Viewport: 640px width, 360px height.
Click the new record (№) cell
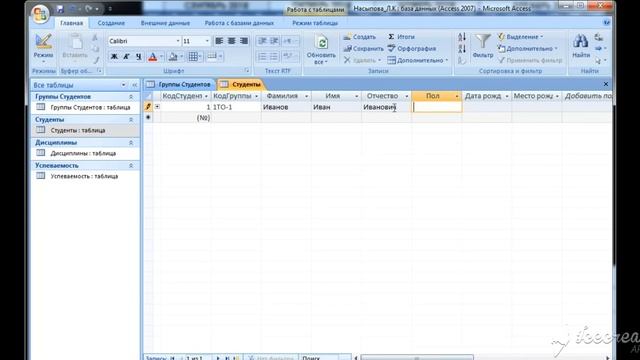186,118
